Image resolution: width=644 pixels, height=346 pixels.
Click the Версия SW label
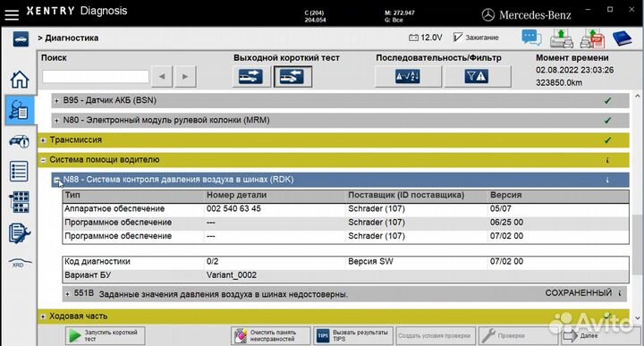coord(370,261)
